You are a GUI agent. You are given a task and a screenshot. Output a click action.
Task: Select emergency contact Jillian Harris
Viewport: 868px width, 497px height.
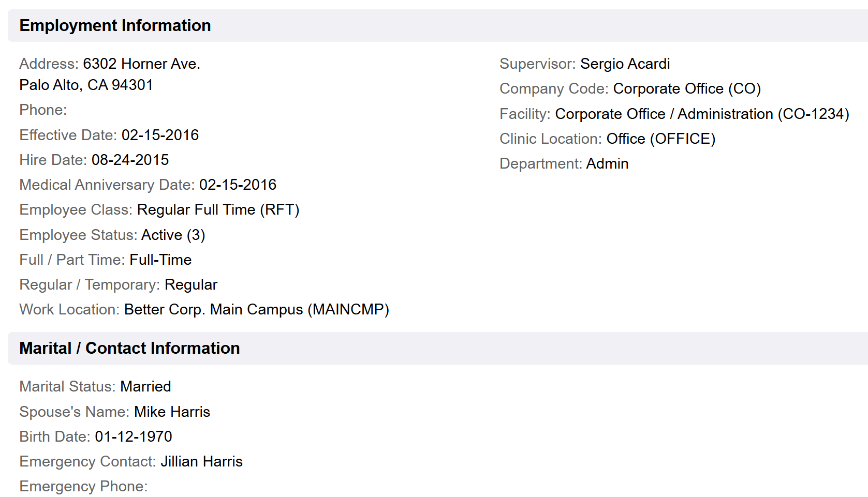201,461
